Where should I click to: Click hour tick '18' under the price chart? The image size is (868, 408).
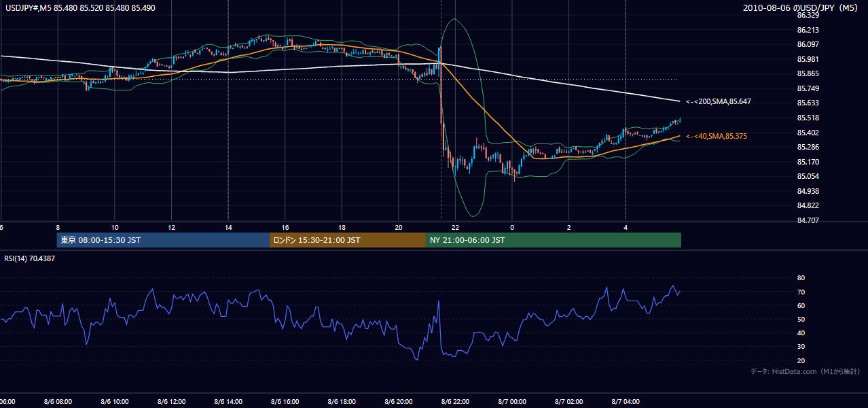point(342,228)
